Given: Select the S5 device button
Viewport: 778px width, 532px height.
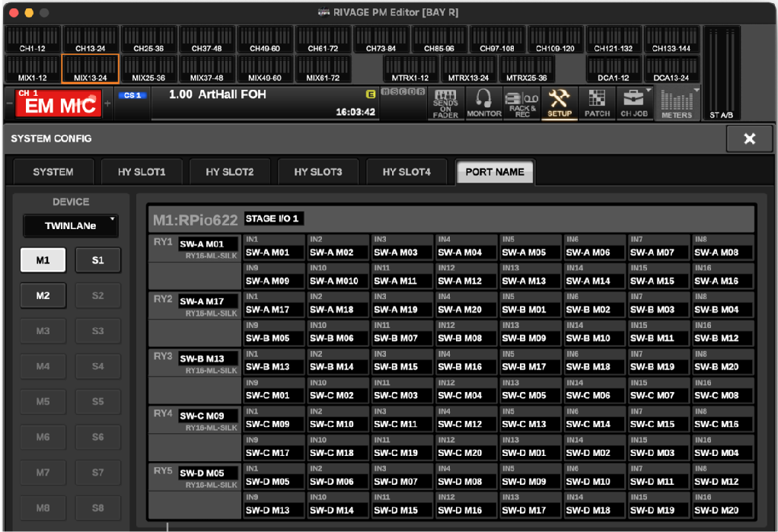Looking at the screenshot, I should click(97, 402).
